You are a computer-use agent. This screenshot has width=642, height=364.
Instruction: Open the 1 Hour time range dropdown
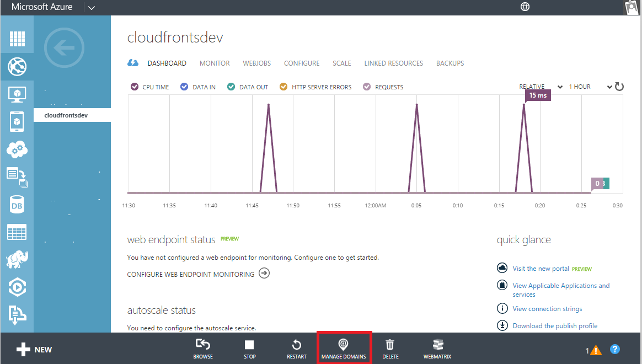point(590,87)
